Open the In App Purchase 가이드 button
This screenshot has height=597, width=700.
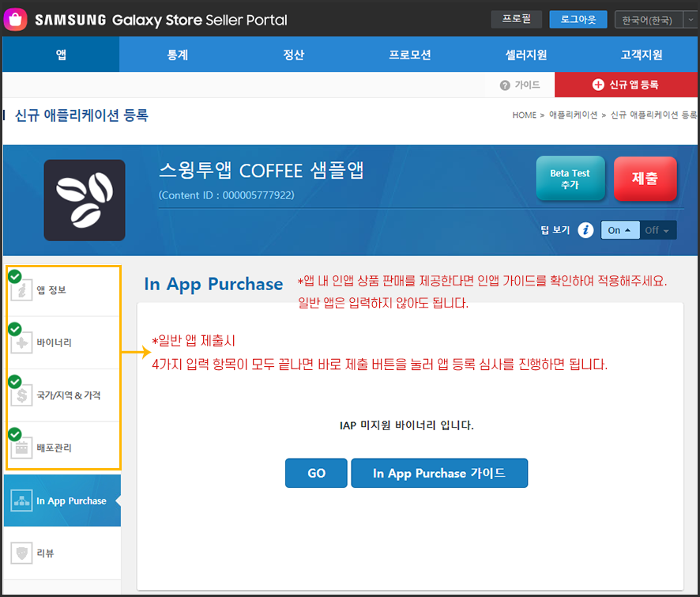(438, 473)
